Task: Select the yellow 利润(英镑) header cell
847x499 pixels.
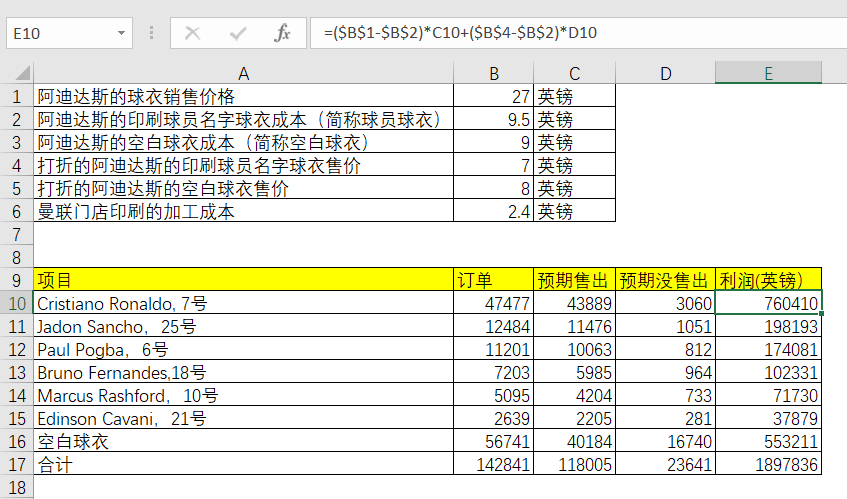Action: tap(768, 279)
